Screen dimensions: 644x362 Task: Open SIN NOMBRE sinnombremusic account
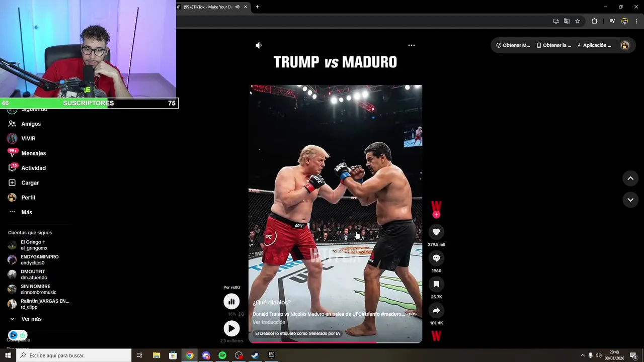(x=38, y=289)
